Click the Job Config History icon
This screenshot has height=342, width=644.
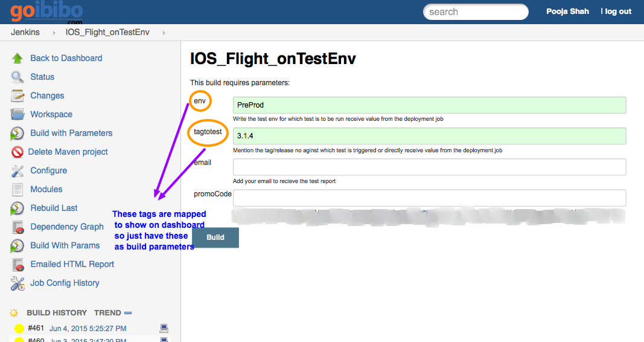click(18, 283)
